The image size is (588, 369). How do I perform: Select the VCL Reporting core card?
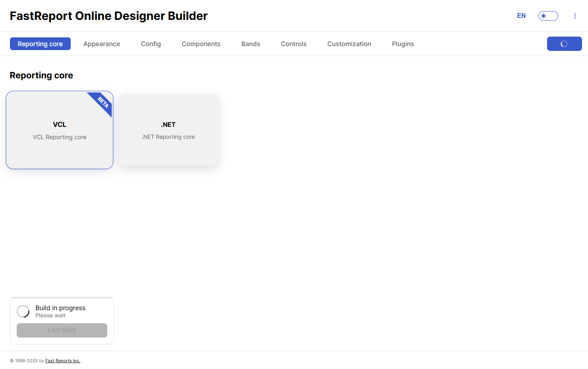point(60,130)
